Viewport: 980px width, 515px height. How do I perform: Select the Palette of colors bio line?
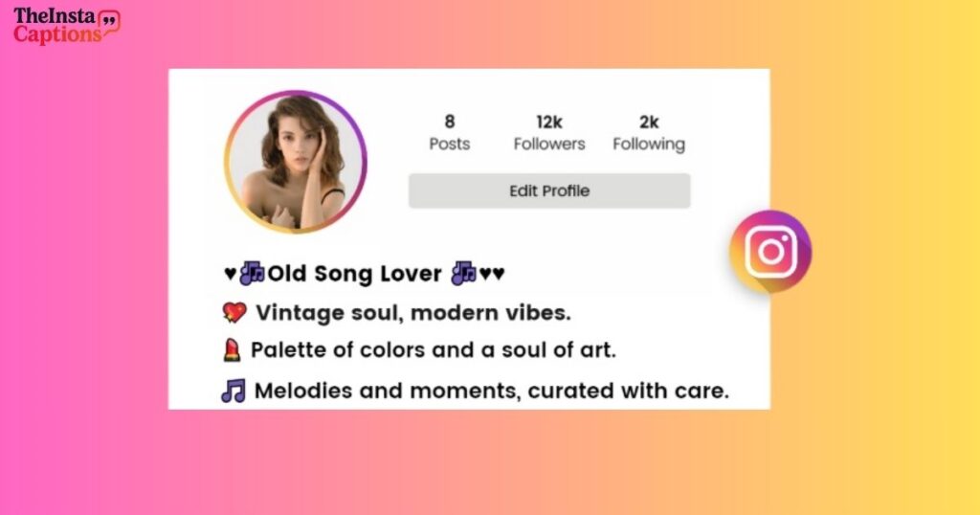[x=434, y=350]
